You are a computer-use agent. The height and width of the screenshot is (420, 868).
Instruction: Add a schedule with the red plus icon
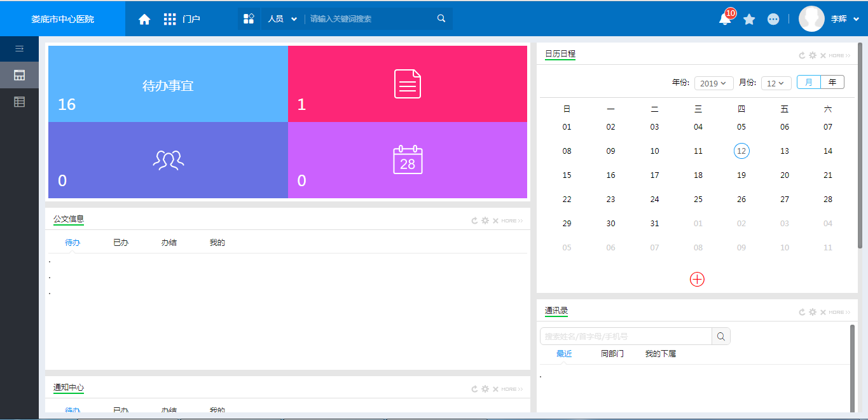coord(698,279)
